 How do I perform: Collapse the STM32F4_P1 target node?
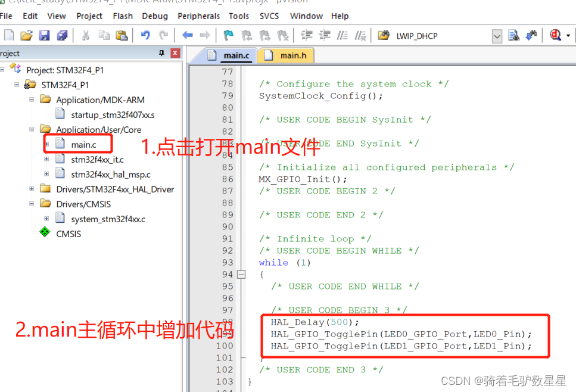[17, 85]
